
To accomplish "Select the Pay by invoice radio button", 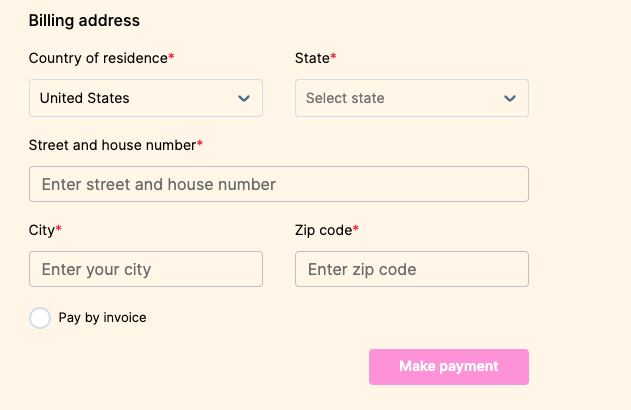I will (x=40, y=318).
